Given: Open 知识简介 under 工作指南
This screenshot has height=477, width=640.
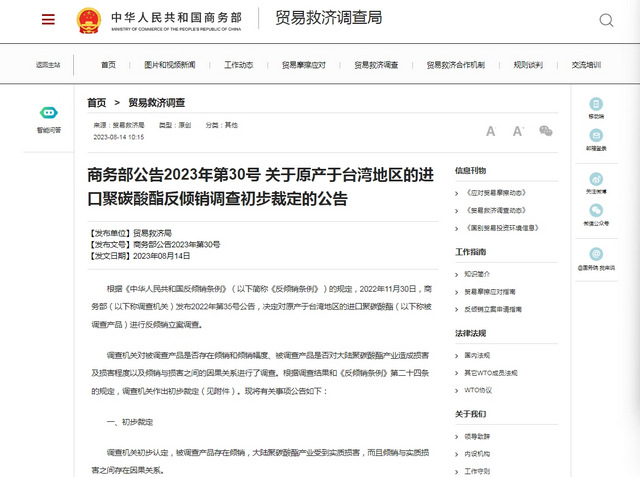Looking at the screenshot, I should click(x=477, y=274).
